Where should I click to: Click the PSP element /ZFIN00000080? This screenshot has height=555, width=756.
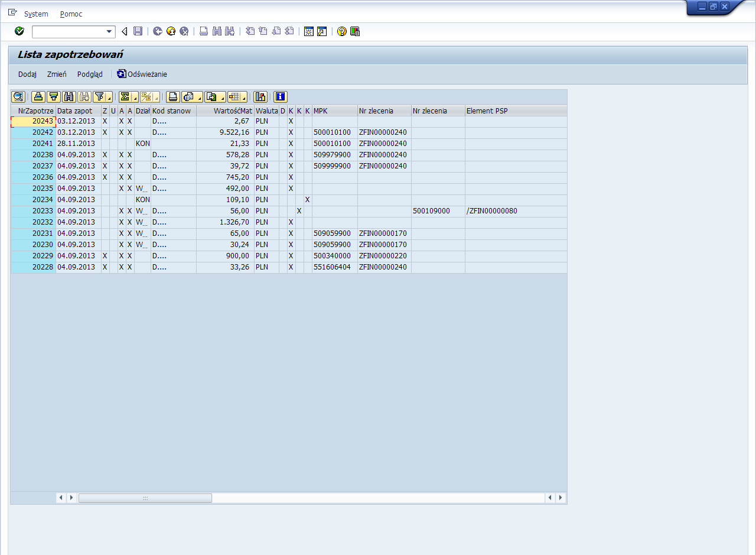tap(491, 211)
